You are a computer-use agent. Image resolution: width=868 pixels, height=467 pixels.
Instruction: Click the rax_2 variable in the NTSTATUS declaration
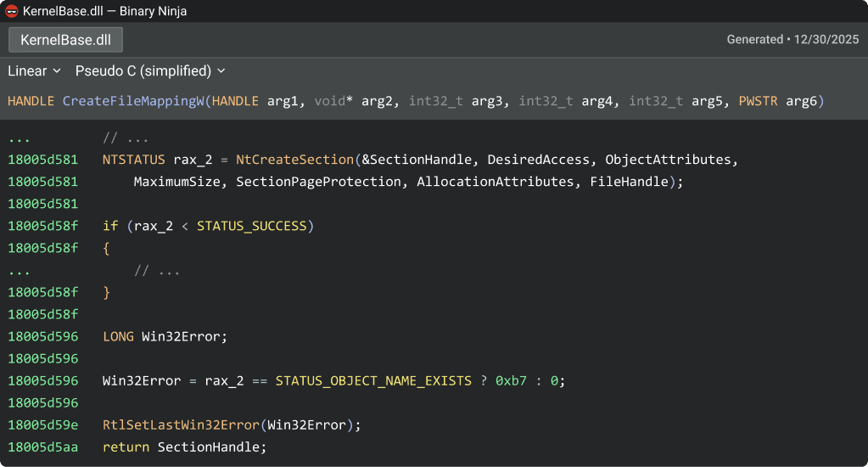193,160
